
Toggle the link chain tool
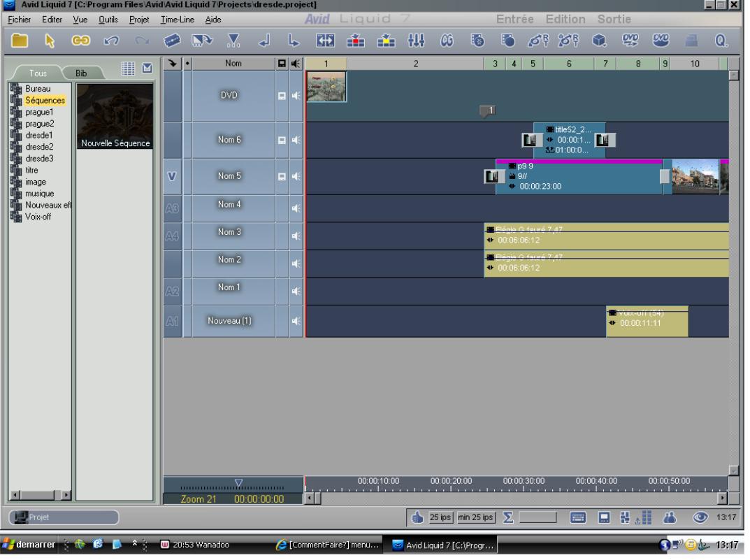80,41
